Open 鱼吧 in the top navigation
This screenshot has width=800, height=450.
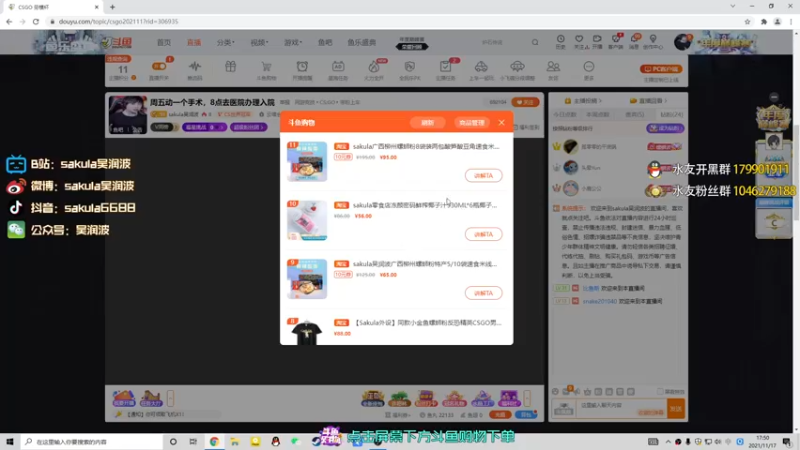(325, 42)
